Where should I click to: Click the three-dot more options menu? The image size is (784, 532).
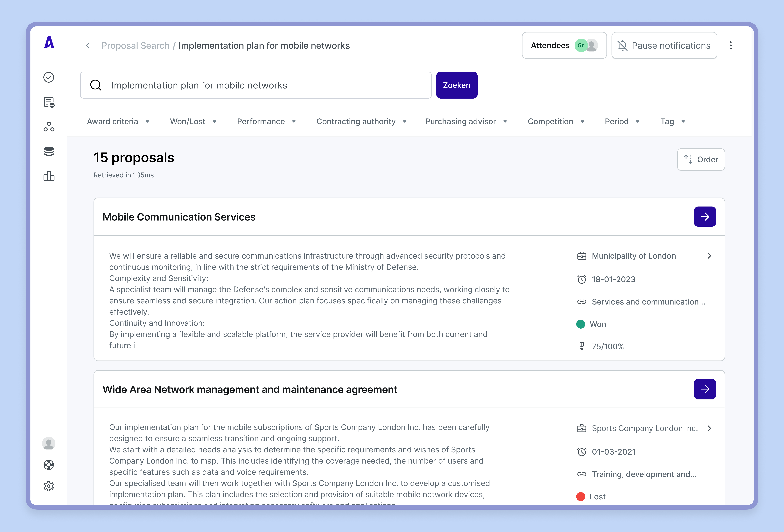(x=731, y=46)
